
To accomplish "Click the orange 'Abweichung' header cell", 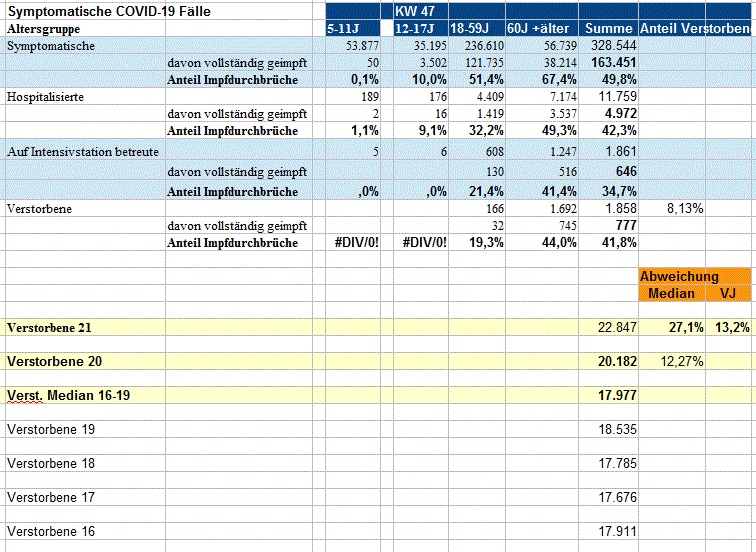I will click(x=680, y=277).
